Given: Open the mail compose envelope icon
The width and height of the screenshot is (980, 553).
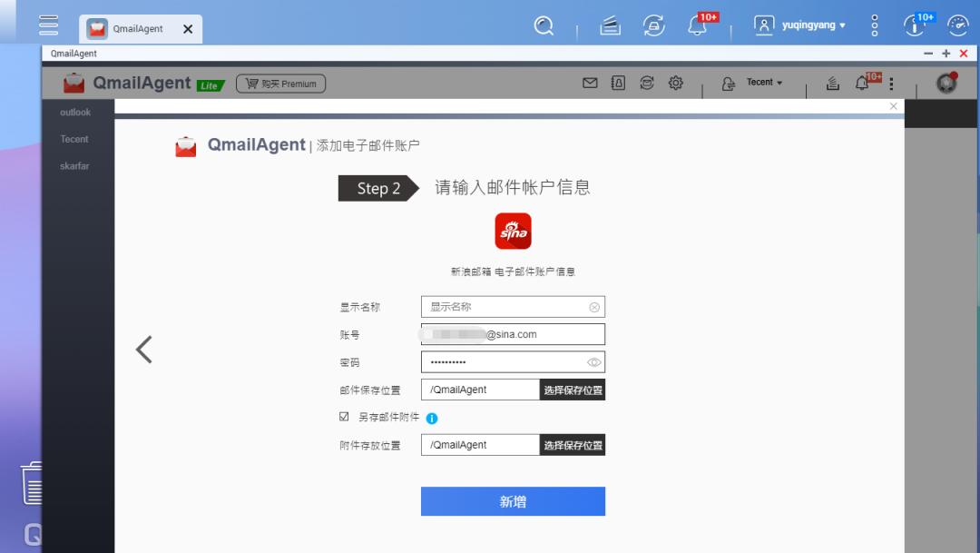Looking at the screenshot, I should coord(590,83).
